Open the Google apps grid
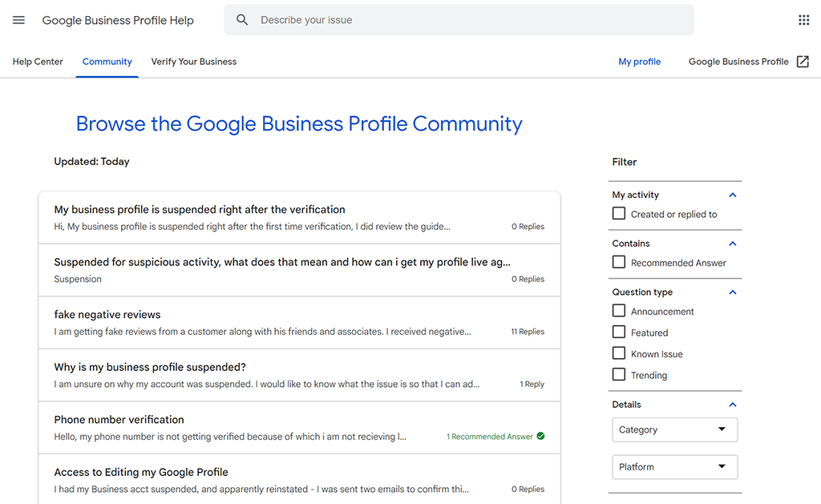 tap(803, 20)
